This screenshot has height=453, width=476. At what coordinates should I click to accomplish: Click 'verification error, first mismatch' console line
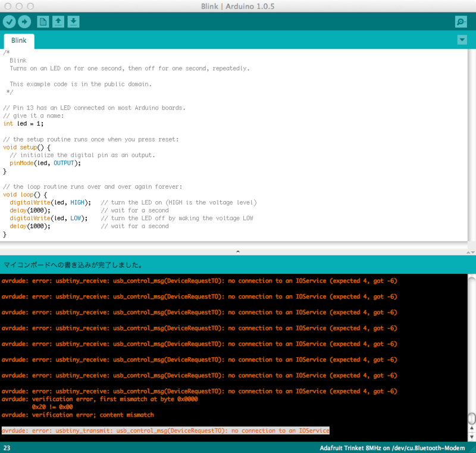(x=99, y=399)
